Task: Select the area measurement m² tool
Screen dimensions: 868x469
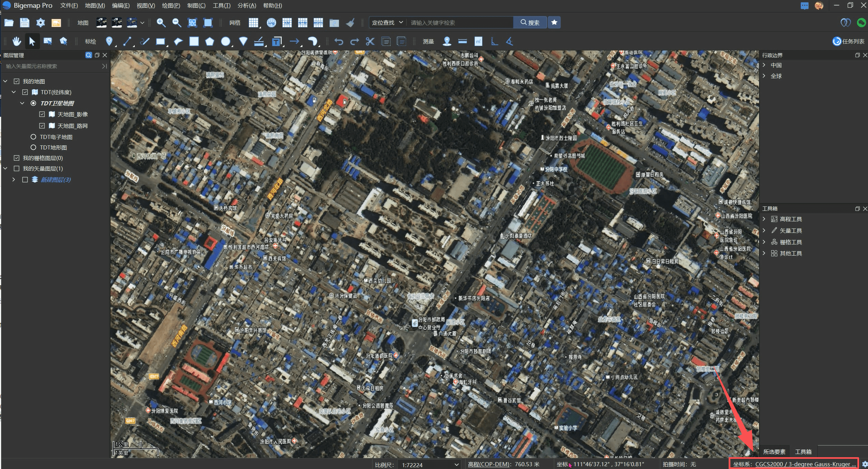Action: click(478, 41)
